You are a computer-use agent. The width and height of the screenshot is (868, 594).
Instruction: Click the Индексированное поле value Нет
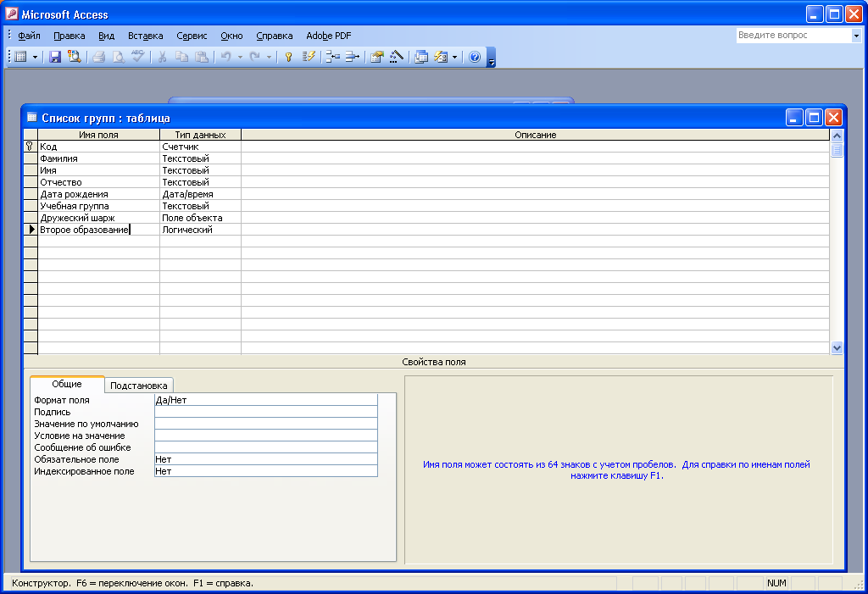265,471
